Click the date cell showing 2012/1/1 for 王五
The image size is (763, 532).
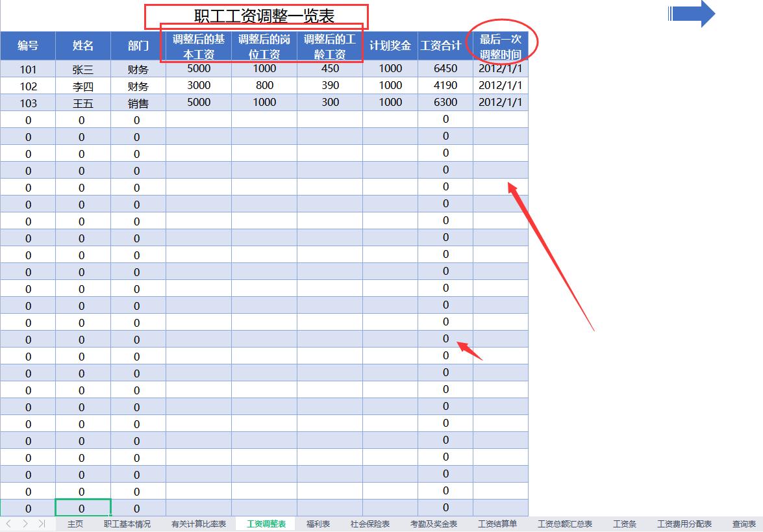pyautogui.click(x=501, y=102)
